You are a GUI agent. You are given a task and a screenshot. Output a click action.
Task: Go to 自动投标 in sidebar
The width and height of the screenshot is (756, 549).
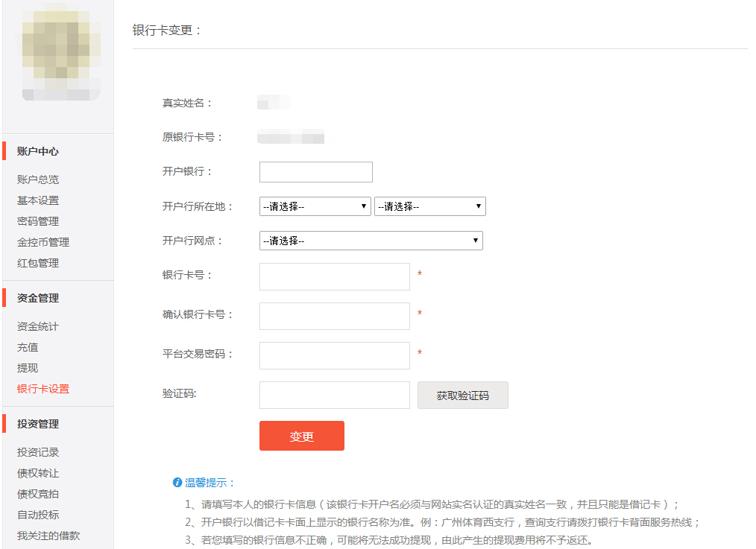pos(38,515)
